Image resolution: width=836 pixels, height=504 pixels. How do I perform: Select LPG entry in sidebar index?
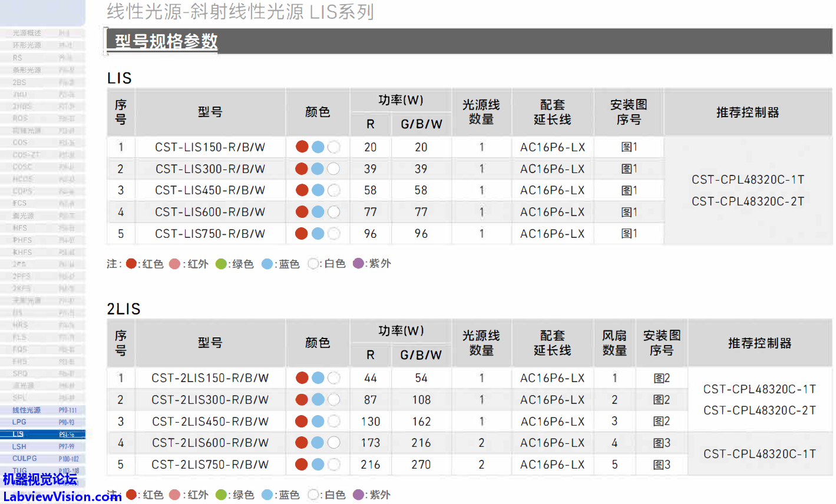19,422
